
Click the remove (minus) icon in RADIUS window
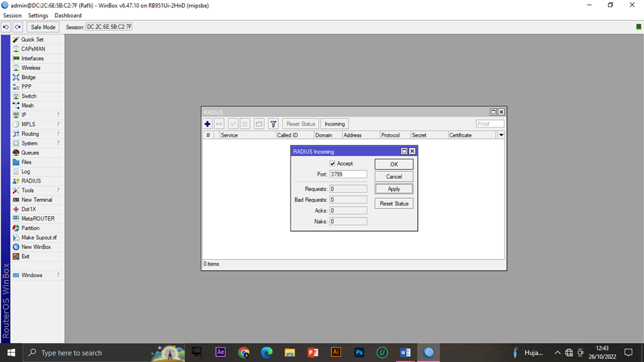219,124
